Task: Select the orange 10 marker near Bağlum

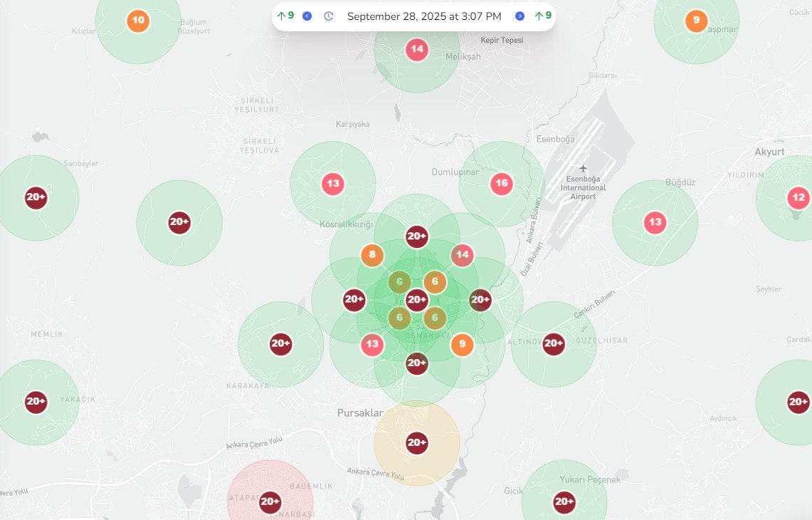Action: (x=138, y=21)
